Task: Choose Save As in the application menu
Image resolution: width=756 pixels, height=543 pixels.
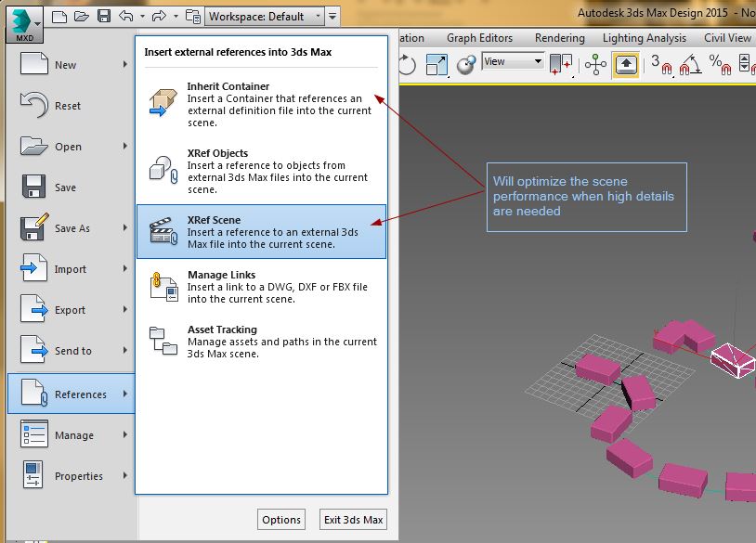Action: pos(71,228)
